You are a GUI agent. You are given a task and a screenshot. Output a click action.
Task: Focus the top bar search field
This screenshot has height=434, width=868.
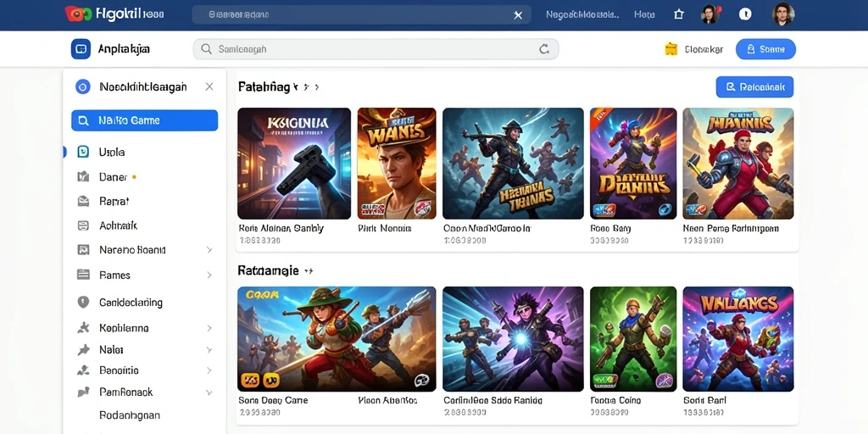click(361, 15)
